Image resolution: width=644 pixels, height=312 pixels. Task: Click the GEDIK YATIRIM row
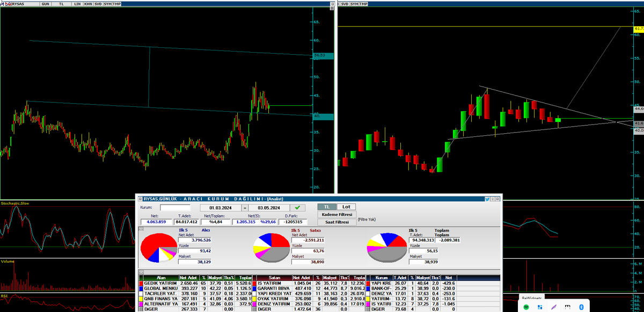click(x=195, y=283)
